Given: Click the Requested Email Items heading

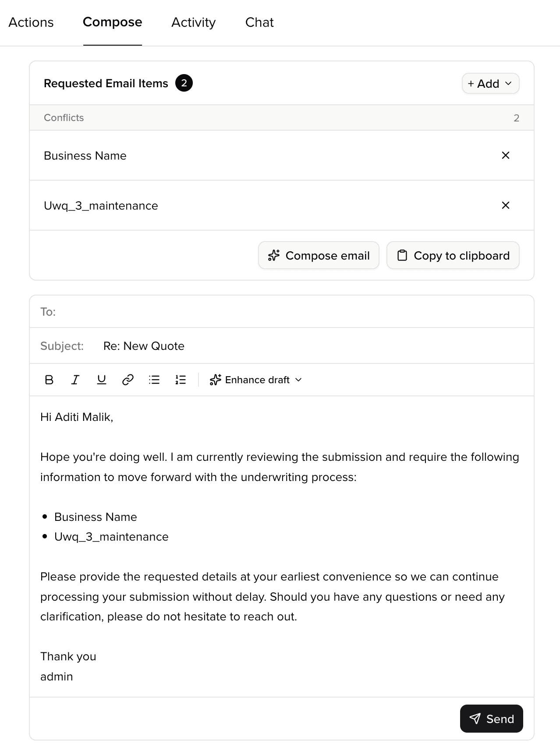Looking at the screenshot, I should click(x=106, y=83).
